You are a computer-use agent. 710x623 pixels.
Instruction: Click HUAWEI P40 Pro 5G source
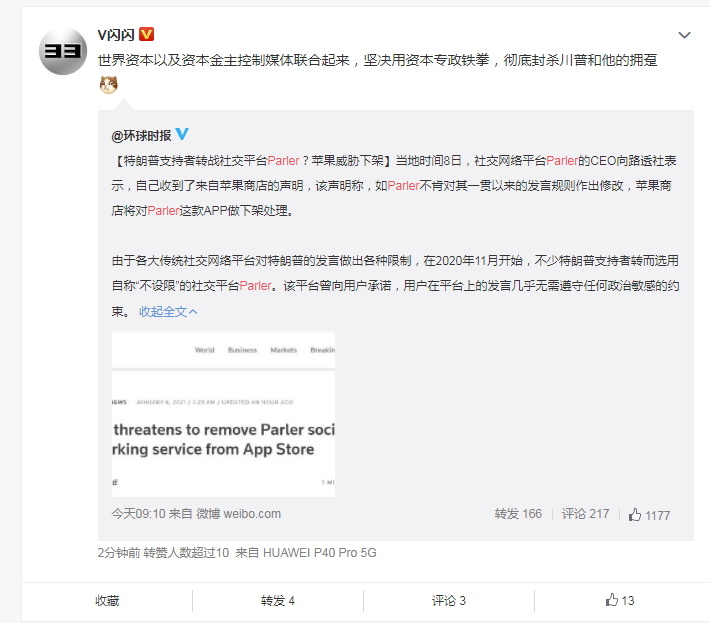click(x=320, y=553)
